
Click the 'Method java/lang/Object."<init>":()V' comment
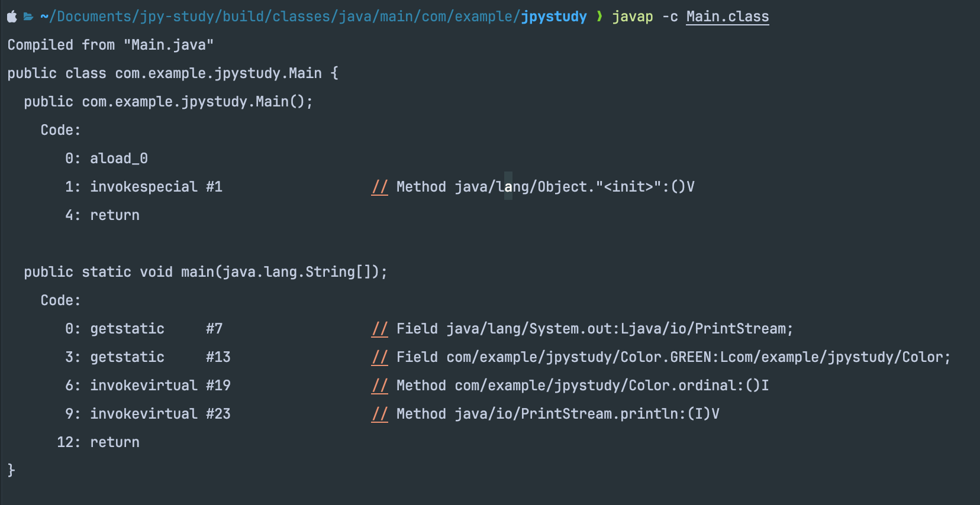(x=545, y=187)
